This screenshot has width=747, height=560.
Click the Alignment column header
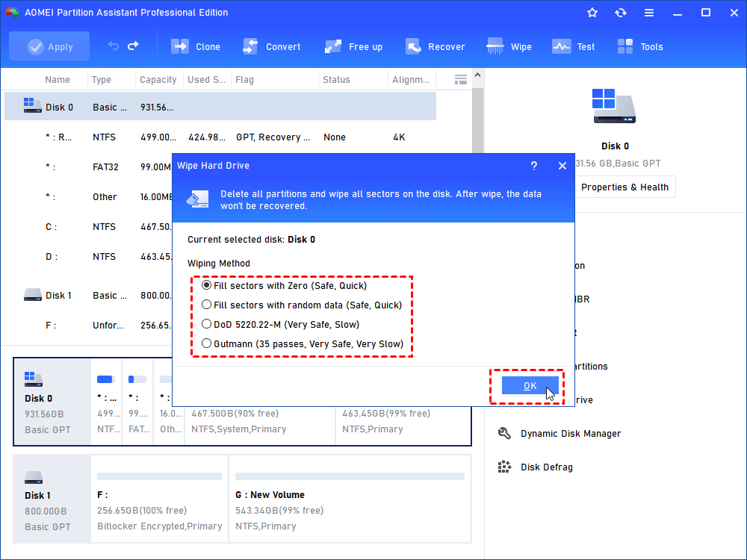411,80
